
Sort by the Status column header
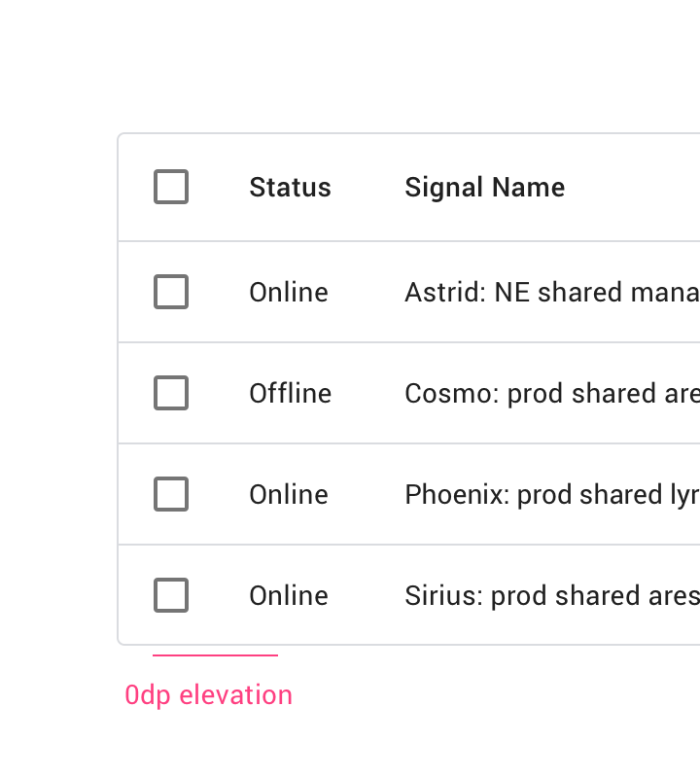(291, 188)
